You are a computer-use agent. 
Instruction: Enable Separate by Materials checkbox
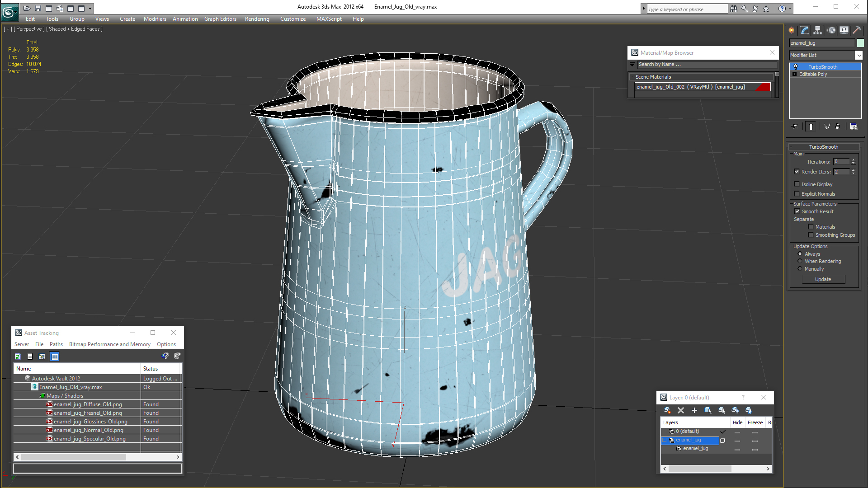tap(811, 227)
